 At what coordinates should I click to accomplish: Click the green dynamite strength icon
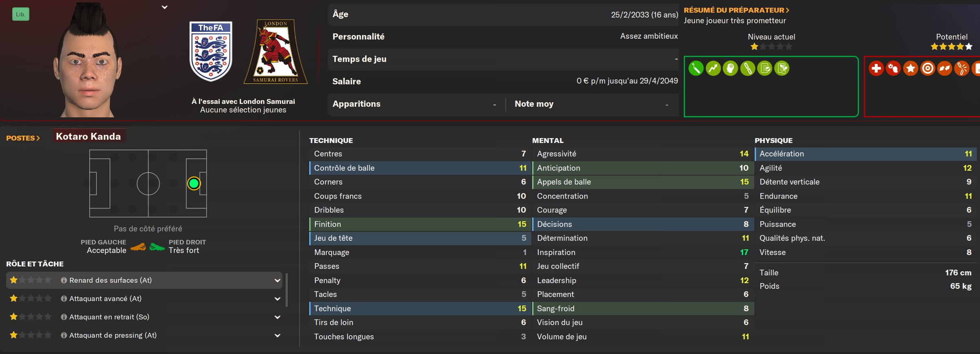click(696, 68)
